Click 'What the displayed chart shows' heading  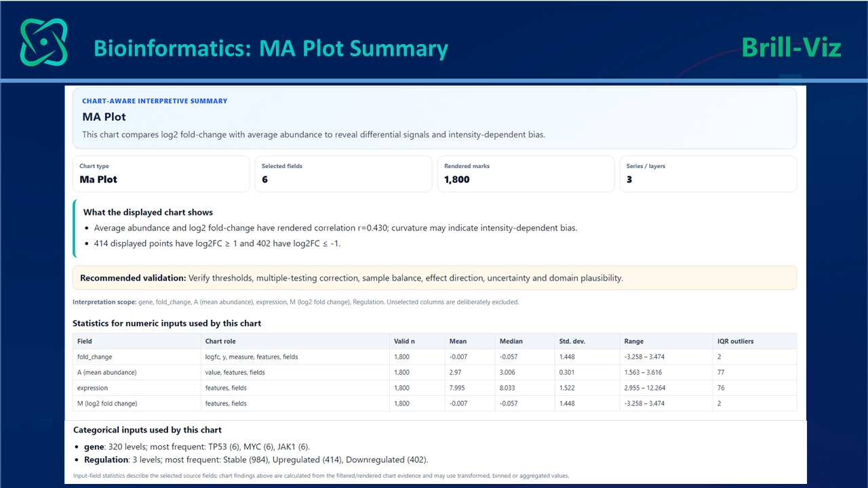tap(148, 212)
